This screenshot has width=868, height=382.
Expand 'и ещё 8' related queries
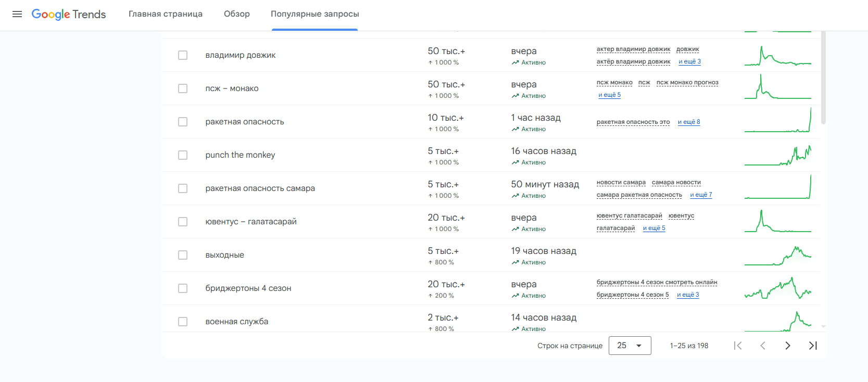pyautogui.click(x=688, y=122)
